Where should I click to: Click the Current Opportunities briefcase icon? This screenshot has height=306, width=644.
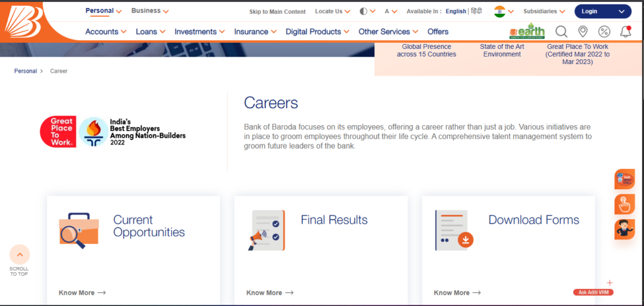79,231
